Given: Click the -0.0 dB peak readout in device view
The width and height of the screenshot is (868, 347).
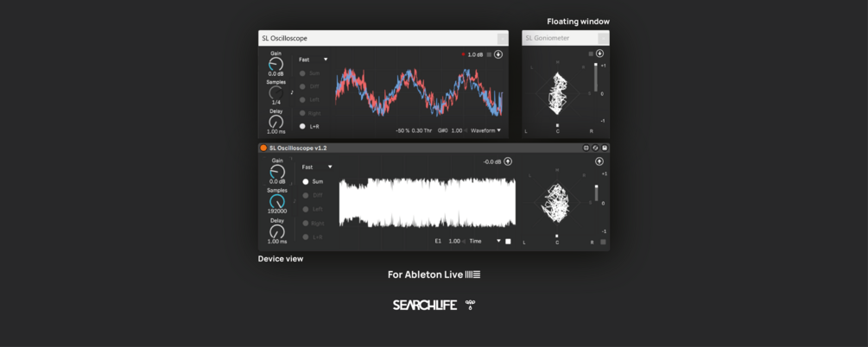Looking at the screenshot, I should pyautogui.click(x=491, y=161).
